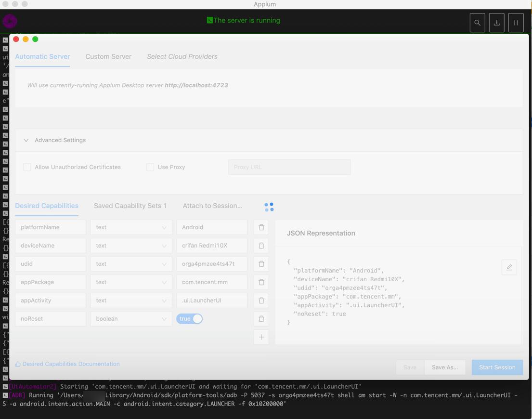This screenshot has height=419, width=532.
Task: Switch to Automatic Server tab
Action: 42,57
